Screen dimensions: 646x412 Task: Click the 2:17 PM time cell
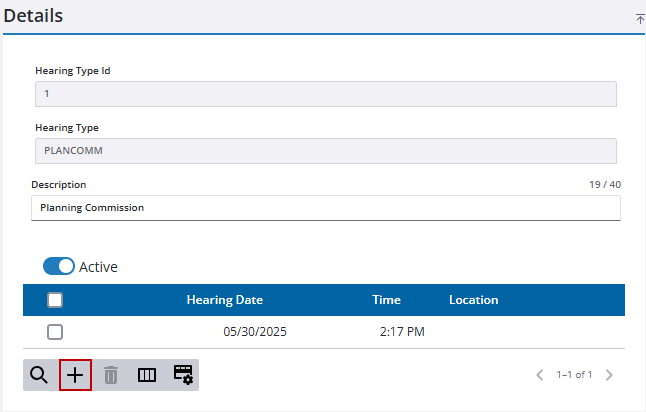(x=402, y=332)
